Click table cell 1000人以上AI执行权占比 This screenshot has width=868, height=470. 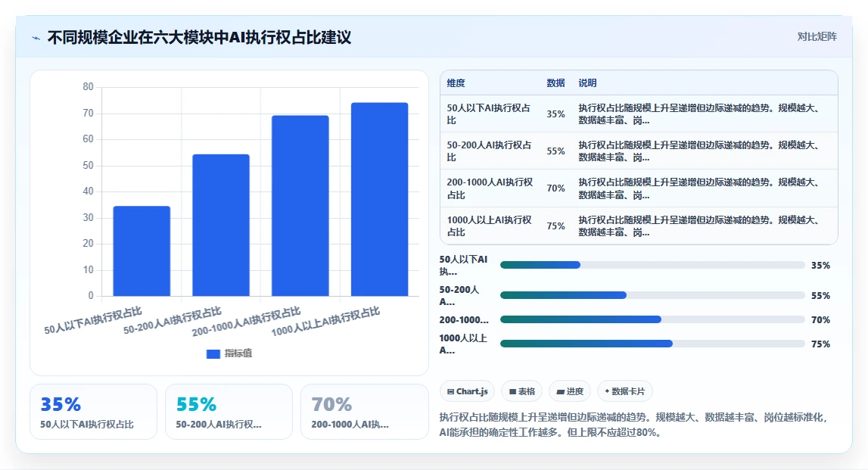pos(490,226)
